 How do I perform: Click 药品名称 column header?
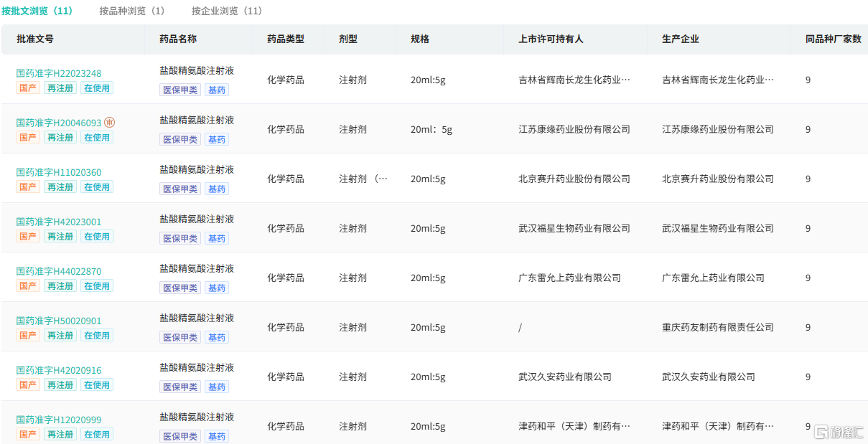pos(178,39)
